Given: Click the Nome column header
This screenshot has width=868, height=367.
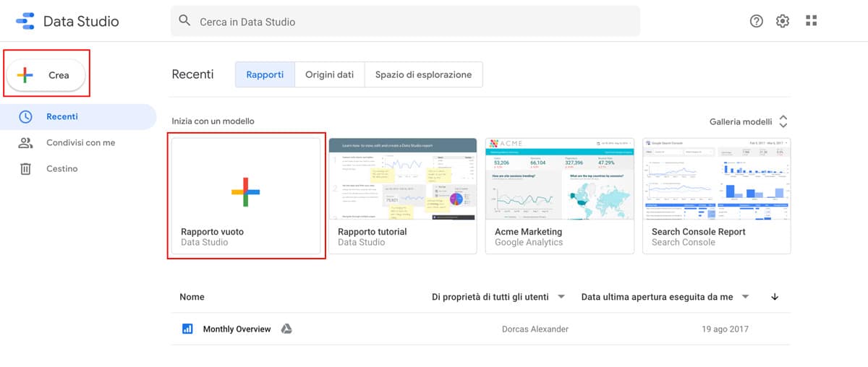Looking at the screenshot, I should tap(192, 297).
